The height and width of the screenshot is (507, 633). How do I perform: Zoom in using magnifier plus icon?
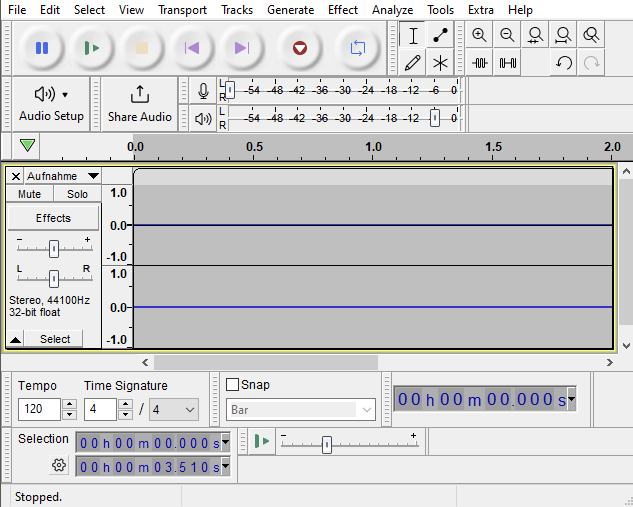pyautogui.click(x=479, y=35)
